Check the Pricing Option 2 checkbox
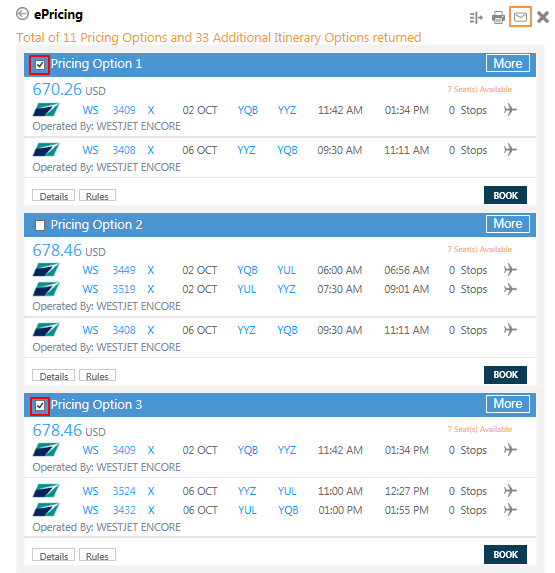 [40, 225]
